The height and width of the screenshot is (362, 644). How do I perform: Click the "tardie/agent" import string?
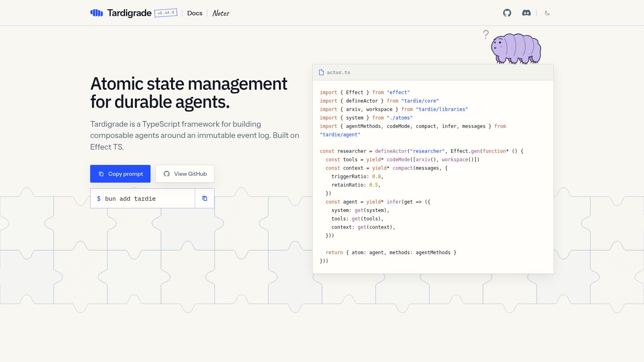340,135
